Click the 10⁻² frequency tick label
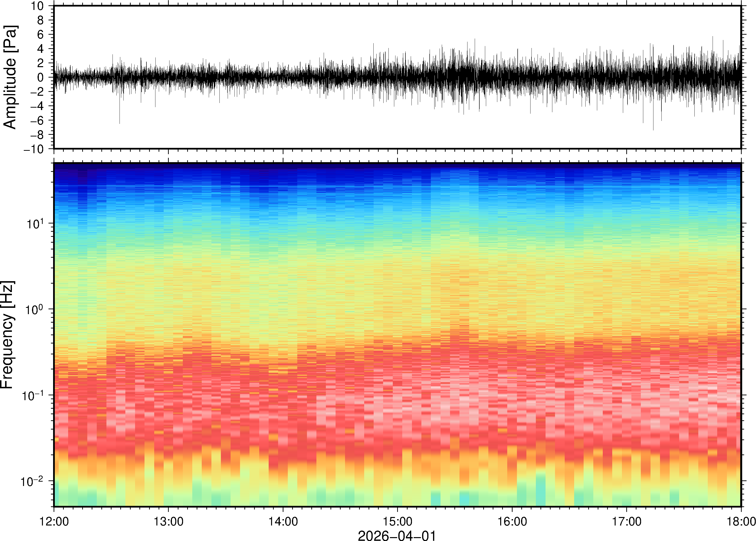Screen dimensions: 756x541 pos(32,481)
